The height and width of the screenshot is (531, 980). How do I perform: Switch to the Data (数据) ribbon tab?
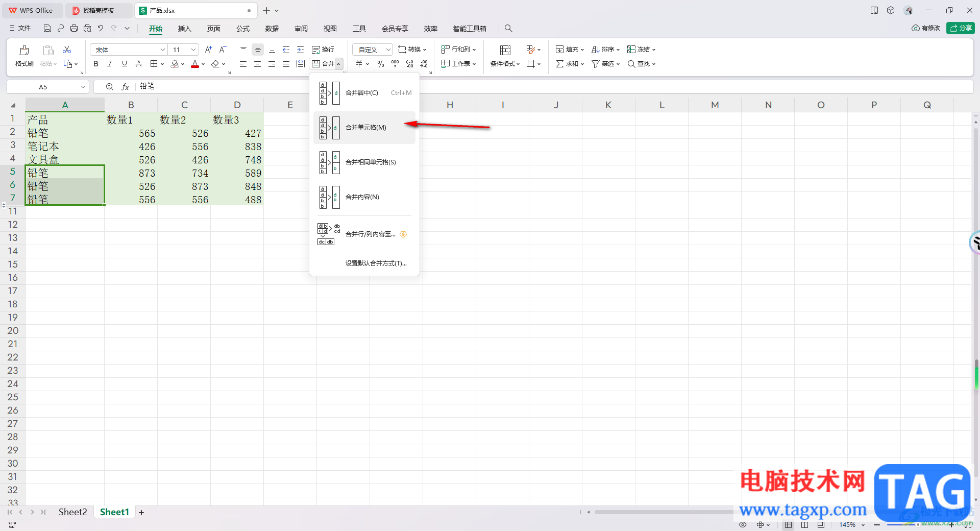272,29
